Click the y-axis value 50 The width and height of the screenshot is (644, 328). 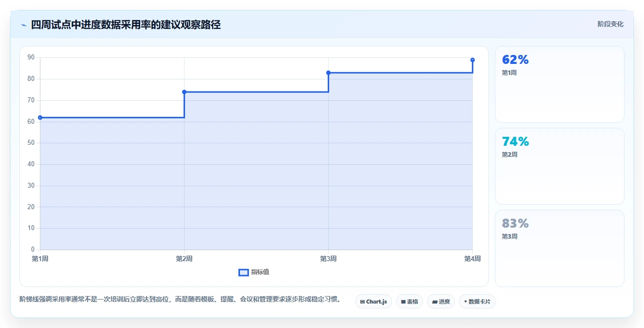[31, 143]
